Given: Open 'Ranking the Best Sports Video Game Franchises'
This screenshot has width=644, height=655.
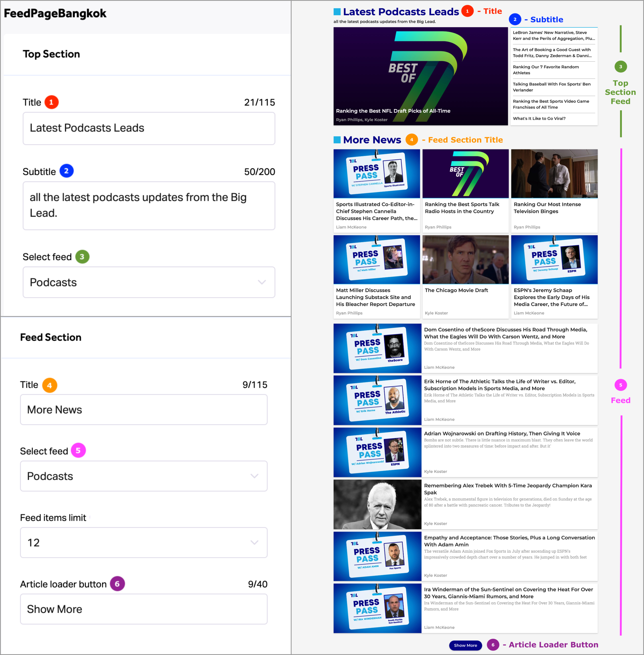Looking at the screenshot, I should [x=551, y=104].
